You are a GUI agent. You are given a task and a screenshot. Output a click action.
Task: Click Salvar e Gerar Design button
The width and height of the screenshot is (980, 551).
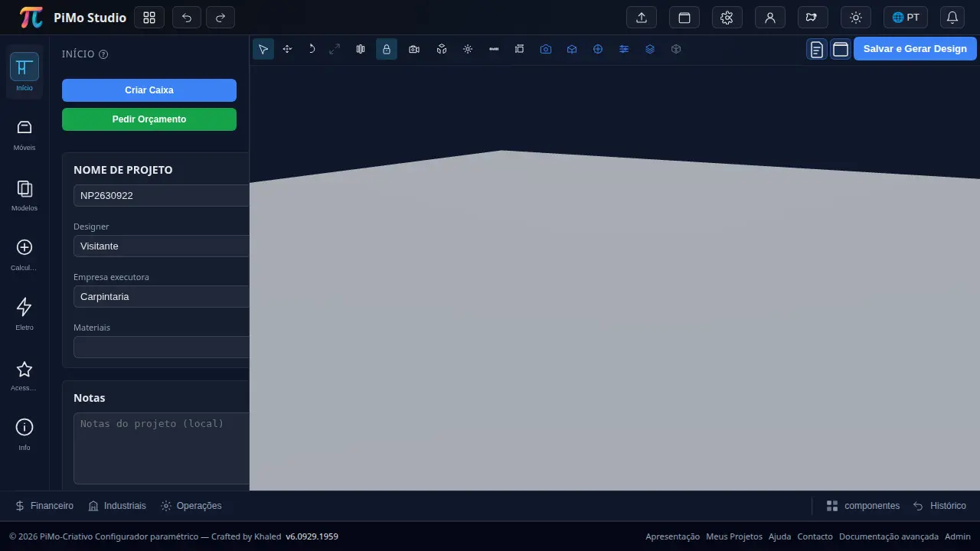[915, 49]
